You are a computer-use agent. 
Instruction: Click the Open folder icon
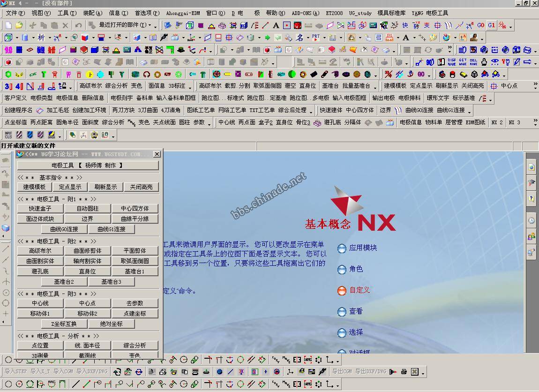click(x=19, y=25)
